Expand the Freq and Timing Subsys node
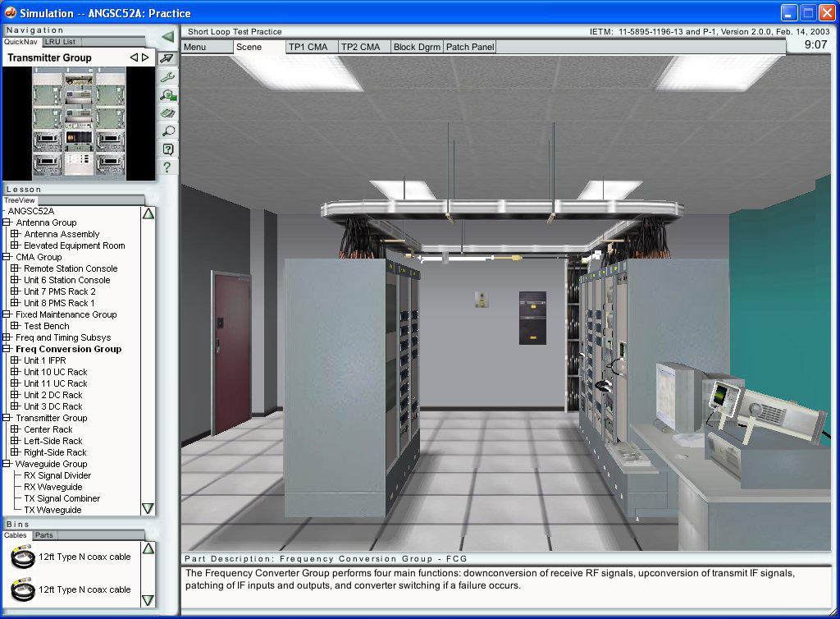The width and height of the screenshot is (840, 619). click(7, 337)
